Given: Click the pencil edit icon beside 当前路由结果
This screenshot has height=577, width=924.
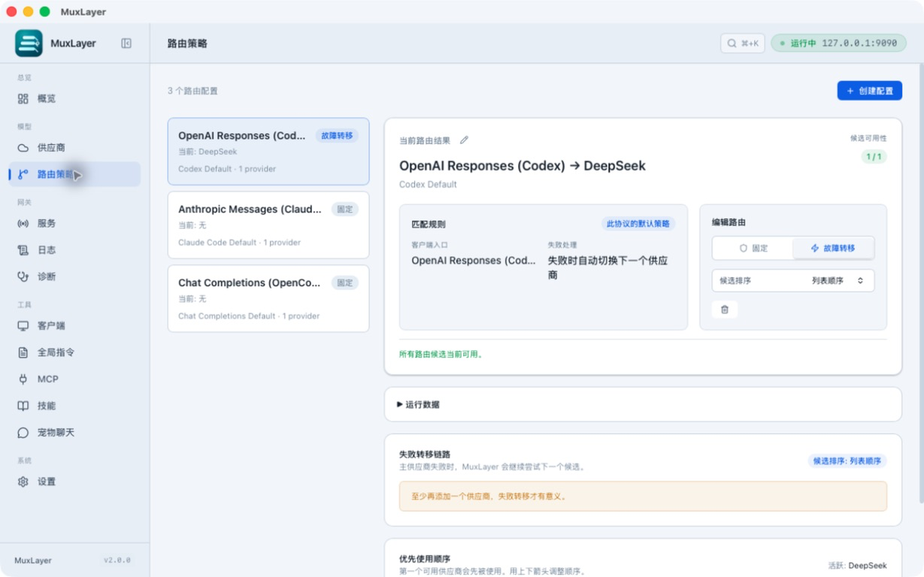Looking at the screenshot, I should pyautogui.click(x=464, y=140).
